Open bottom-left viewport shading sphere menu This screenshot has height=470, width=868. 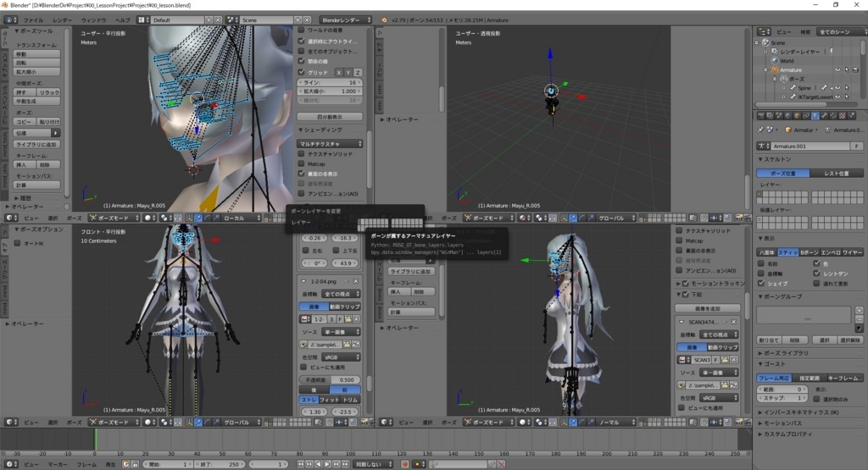149,423
